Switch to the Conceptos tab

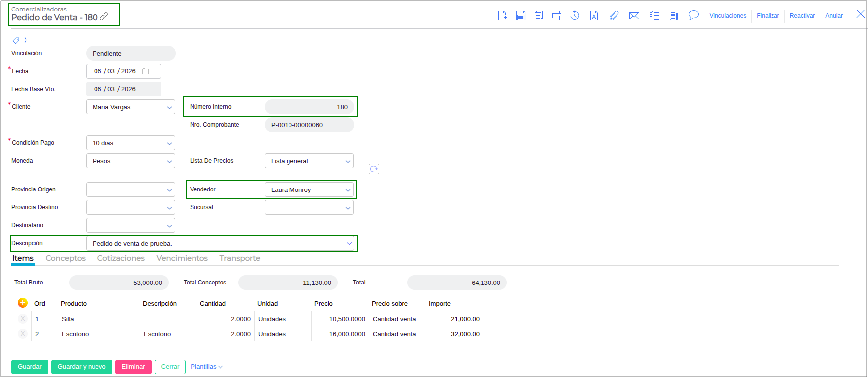(x=65, y=258)
